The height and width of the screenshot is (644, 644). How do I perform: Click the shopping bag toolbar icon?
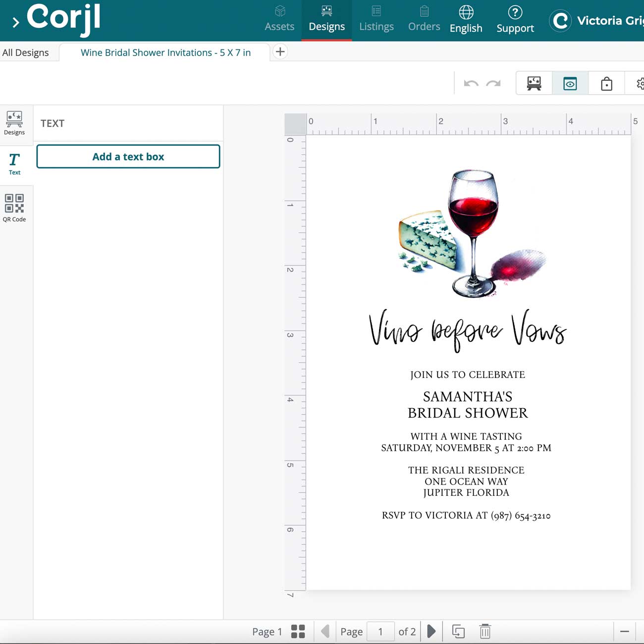pos(606,83)
